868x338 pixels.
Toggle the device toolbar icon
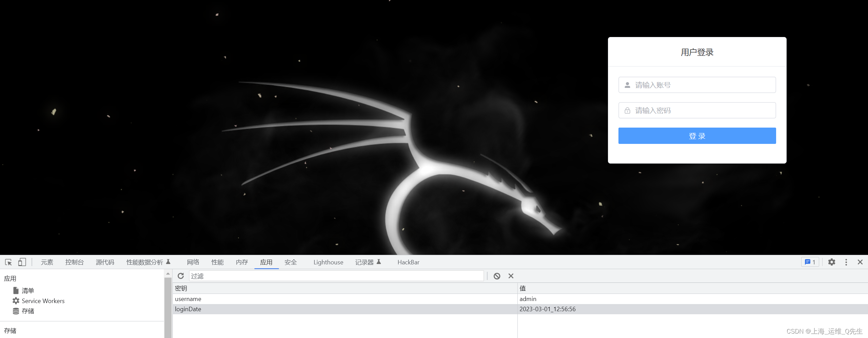tap(22, 262)
